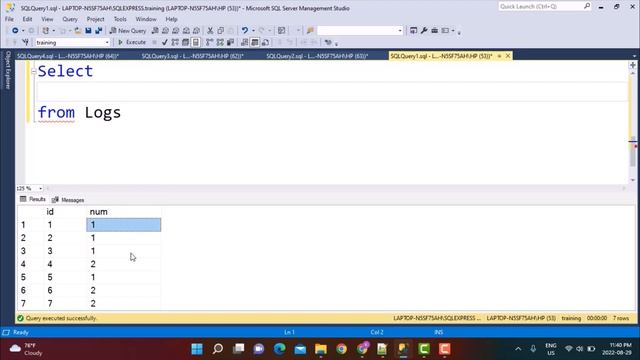Open the Edit menu

click(x=27, y=19)
